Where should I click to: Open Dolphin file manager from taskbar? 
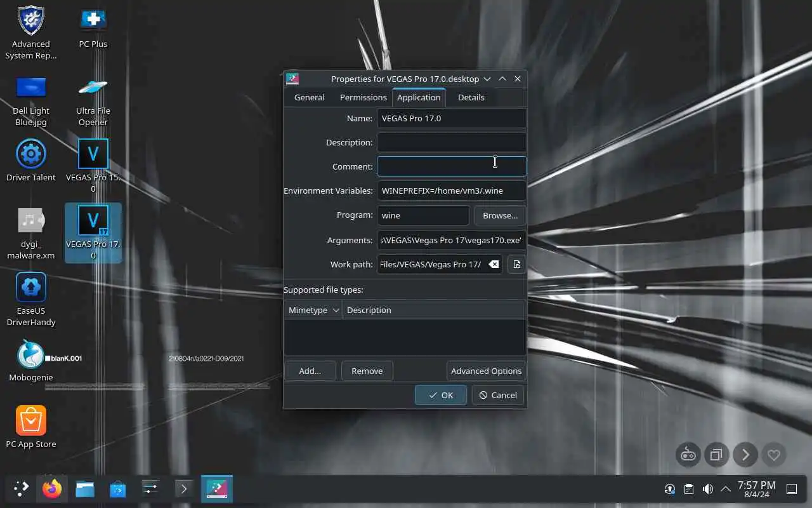pyautogui.click(x=85, y=488)
